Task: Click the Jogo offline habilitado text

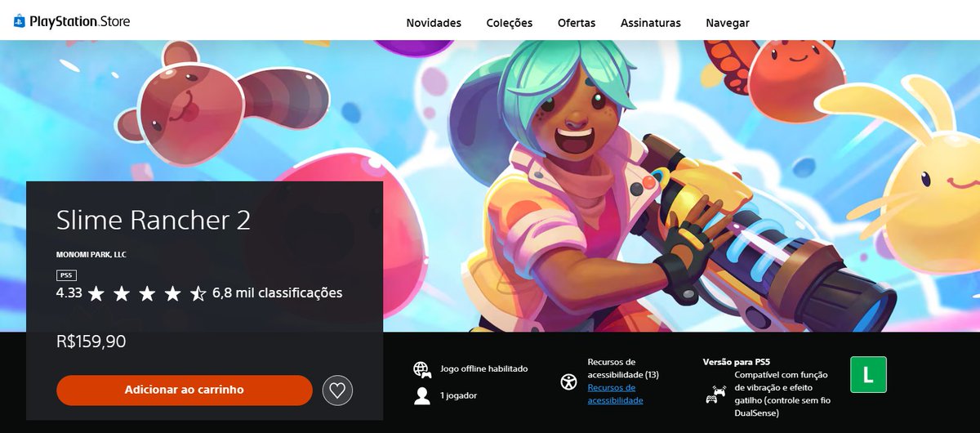Action: (x=484, y=369)
